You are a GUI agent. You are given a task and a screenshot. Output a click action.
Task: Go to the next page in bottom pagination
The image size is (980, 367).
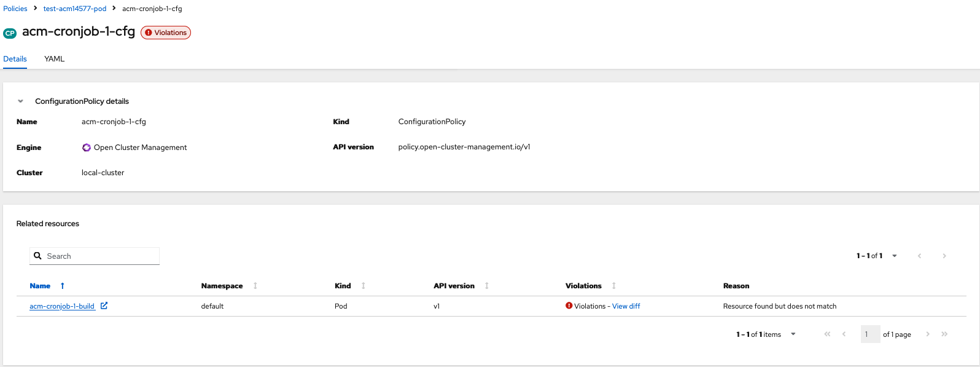[x=928, y=334]
